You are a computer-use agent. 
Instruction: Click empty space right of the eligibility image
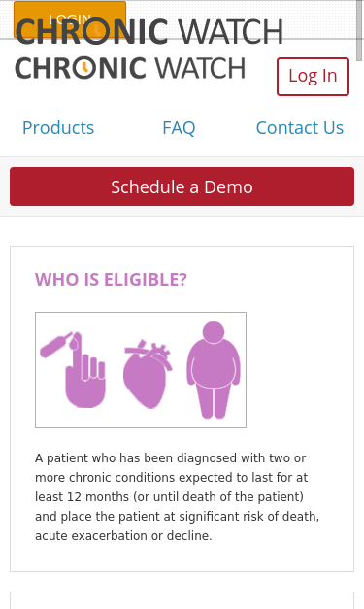pos(299,370)
